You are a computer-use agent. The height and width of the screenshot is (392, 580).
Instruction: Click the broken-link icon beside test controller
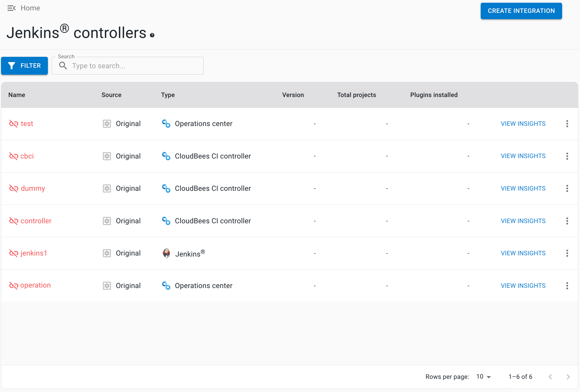(13, 124)
